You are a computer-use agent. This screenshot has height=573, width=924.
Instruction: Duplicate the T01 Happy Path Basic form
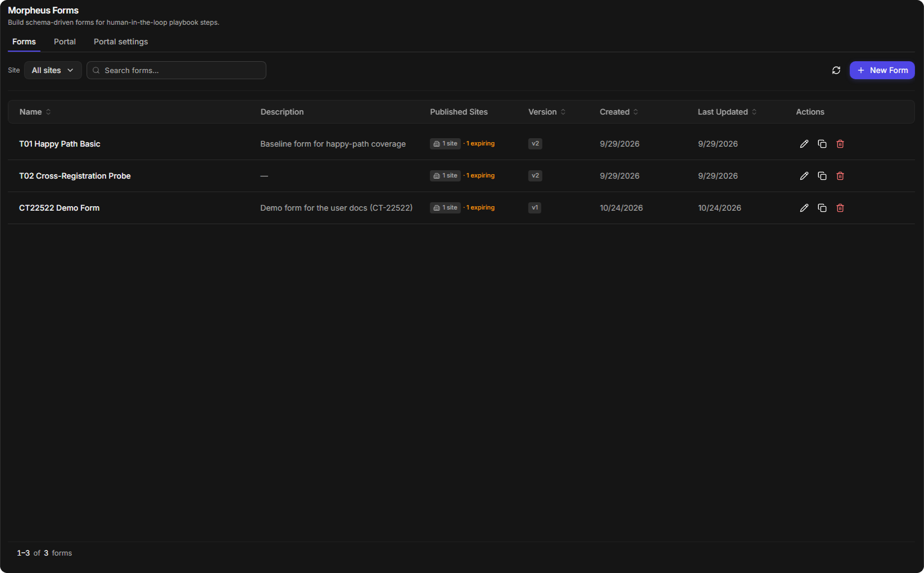pyautogui.click(x=822, y=144)
